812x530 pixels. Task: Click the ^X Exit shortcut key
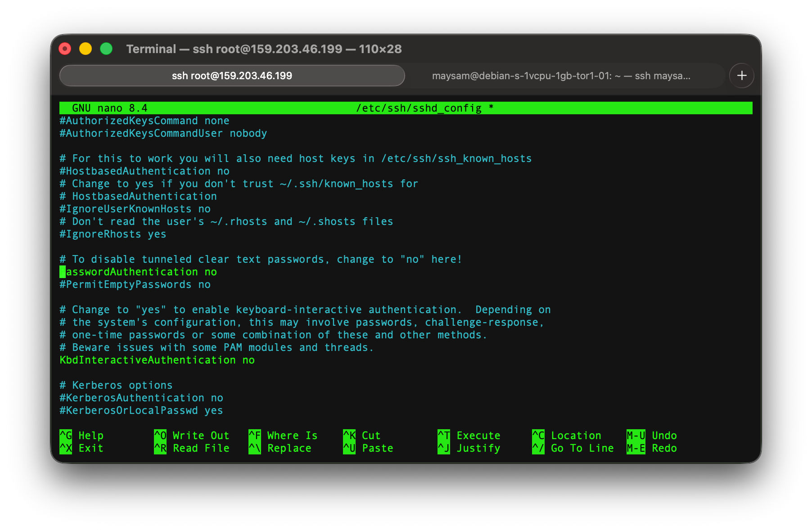pos(66,448)
